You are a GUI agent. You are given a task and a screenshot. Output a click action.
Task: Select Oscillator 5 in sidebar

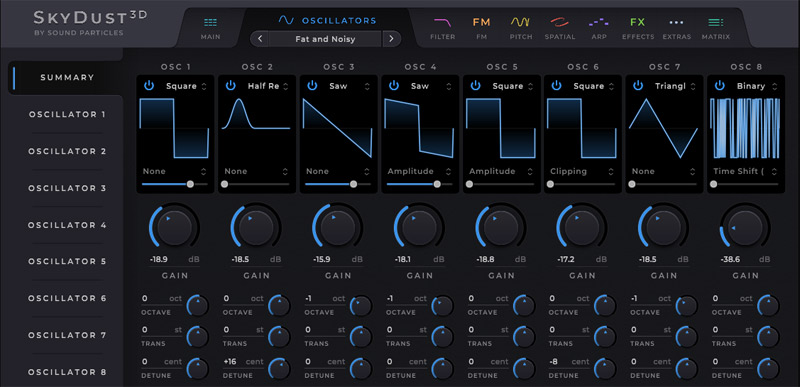67,262
